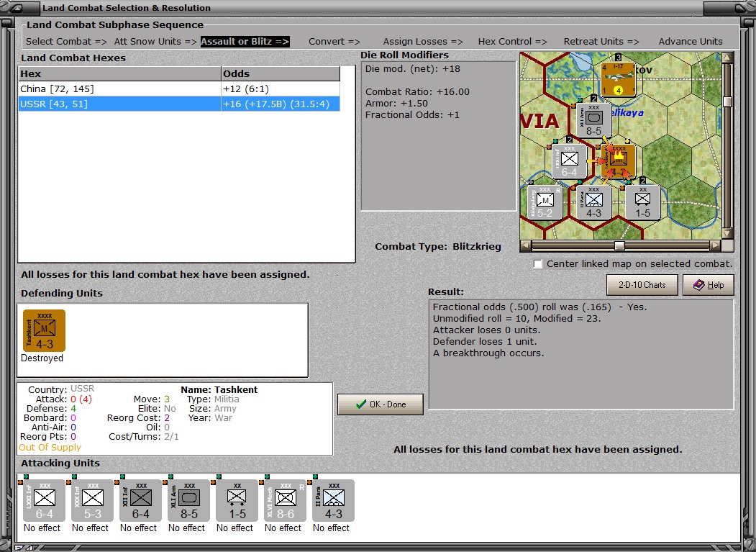Click Assault or Blitz subphase

pos(245,42)
